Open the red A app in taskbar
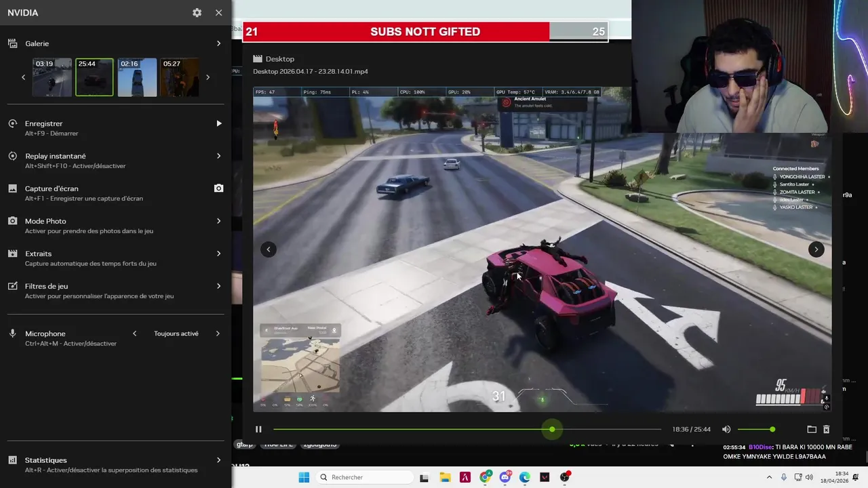The width and height of the screenshot is (868, 488). 465,477
